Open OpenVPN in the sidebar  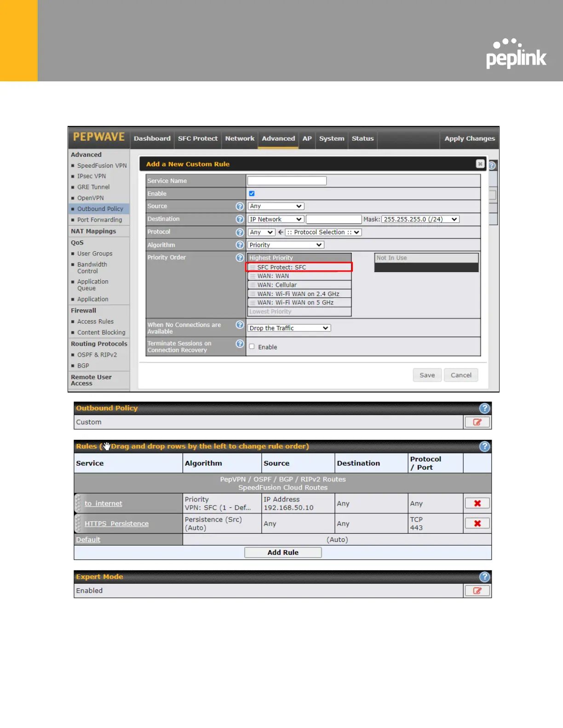coord(91,198)
